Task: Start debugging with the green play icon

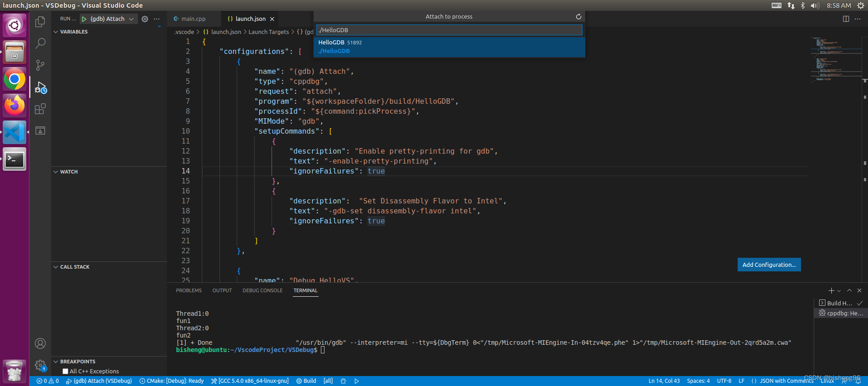Action: 84,19
